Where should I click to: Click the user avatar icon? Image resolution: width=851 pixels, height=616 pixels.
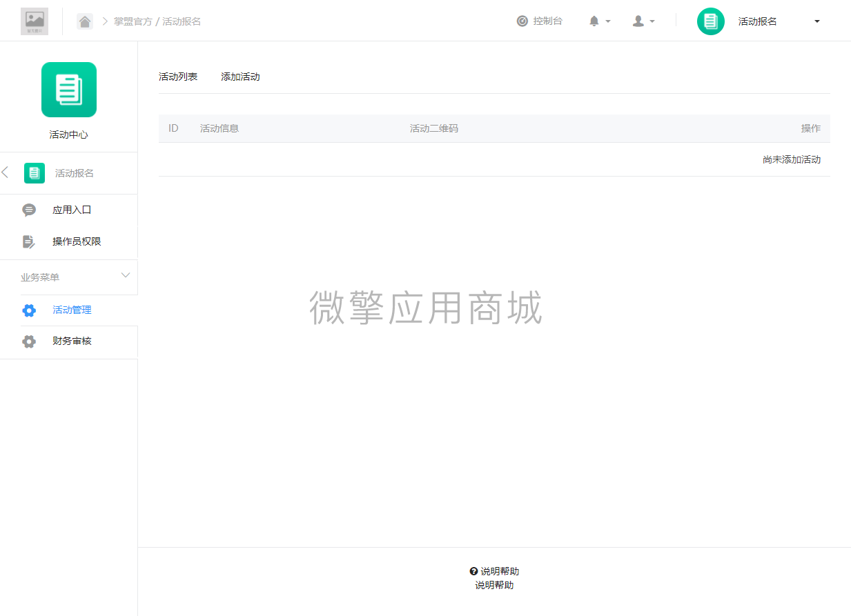(638, 21)
